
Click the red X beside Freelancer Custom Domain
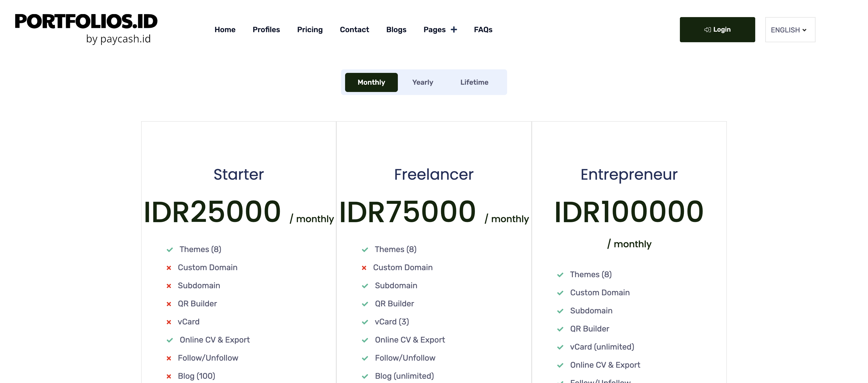coord(364,268)
